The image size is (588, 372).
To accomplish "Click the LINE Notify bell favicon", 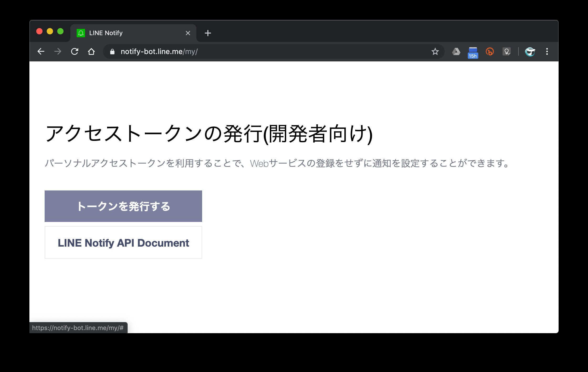I will click(x=81, y=33).
